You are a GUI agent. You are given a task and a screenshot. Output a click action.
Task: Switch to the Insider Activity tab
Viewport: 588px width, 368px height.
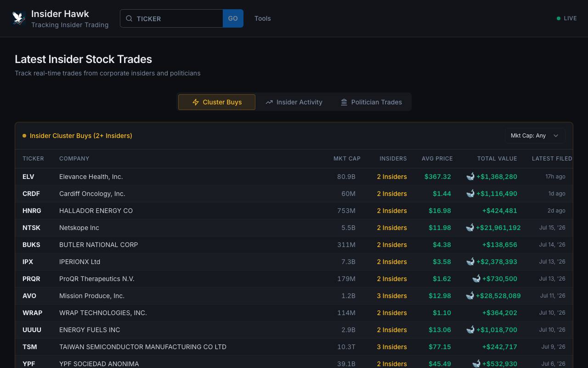[x=294, y=102]
